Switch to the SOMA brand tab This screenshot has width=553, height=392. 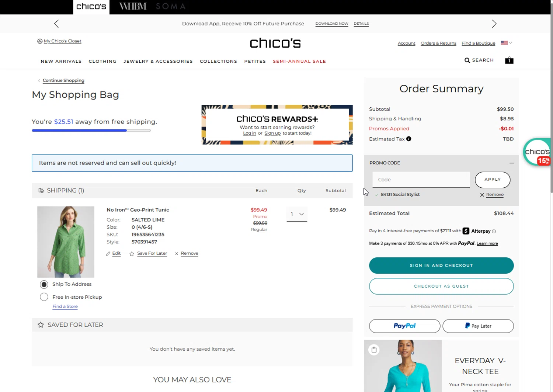pos(171,7)
